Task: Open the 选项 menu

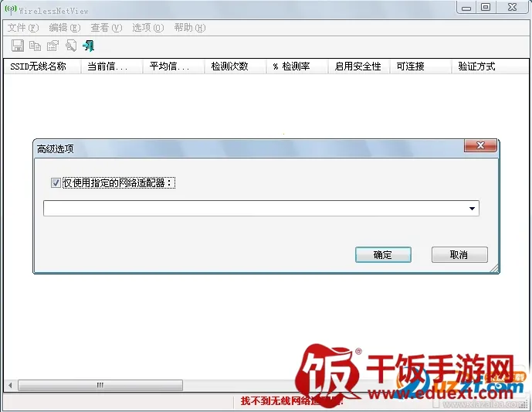Action: click(147, 28)
